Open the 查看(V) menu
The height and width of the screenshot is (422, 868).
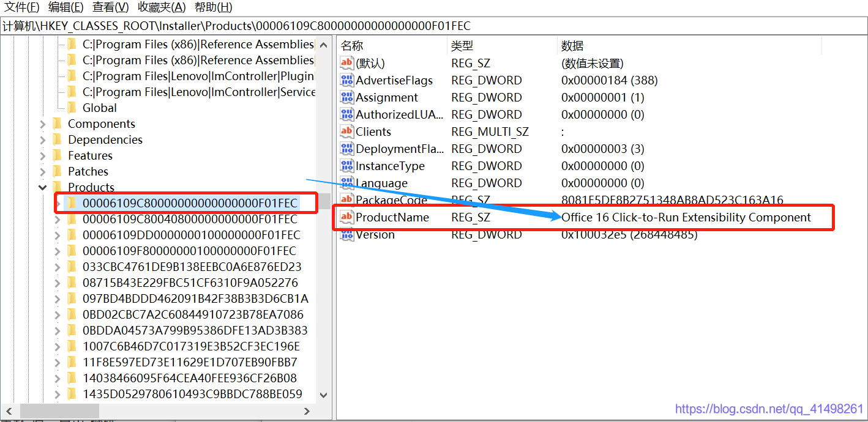coord(111,7)
